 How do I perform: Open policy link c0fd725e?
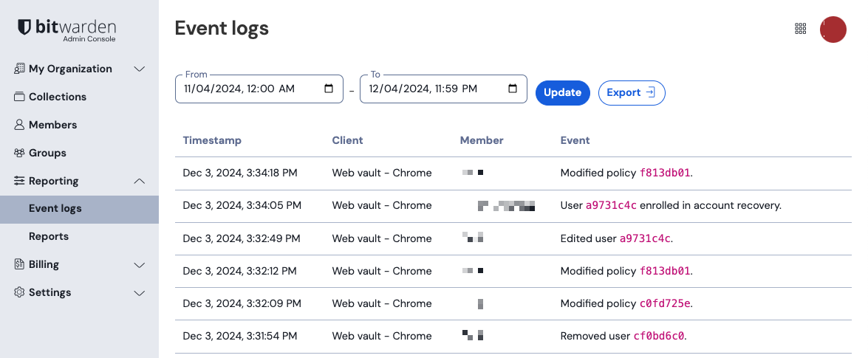pos(664,303)
